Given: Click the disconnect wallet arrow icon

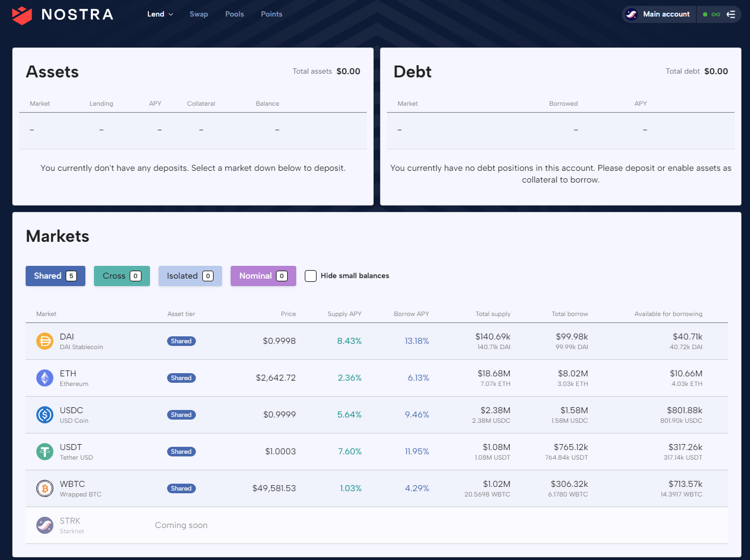Looking at the screenshot, I should click(731, 14).
